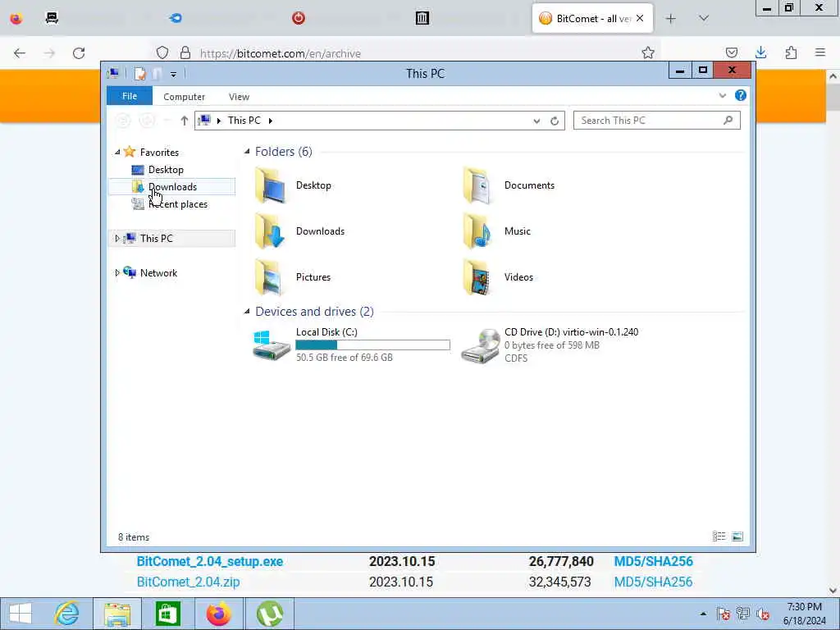
Task: Open address bar history dropdown
Action: coord(536,121)
